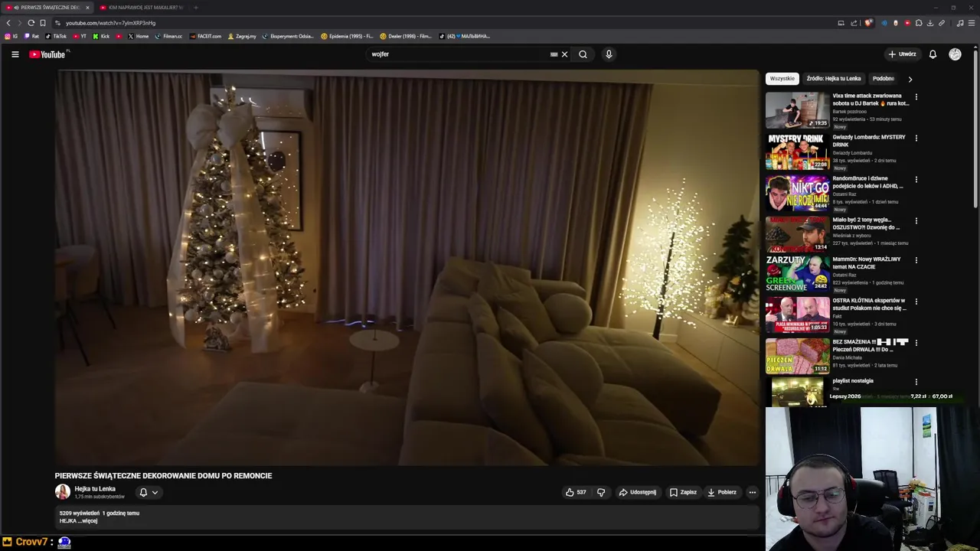Screen dimensions: 980x551
Task: Open the share page icon in address bar
Action: point(854,23)
